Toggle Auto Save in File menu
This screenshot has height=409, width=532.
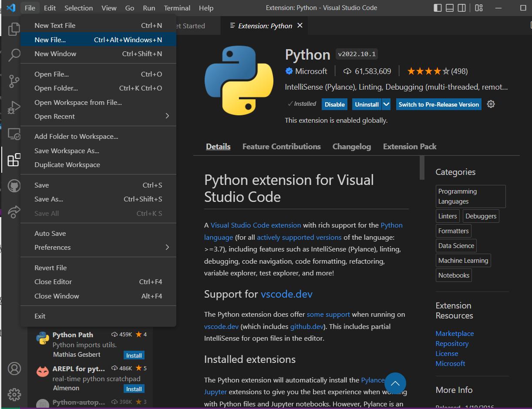(50, 234)
